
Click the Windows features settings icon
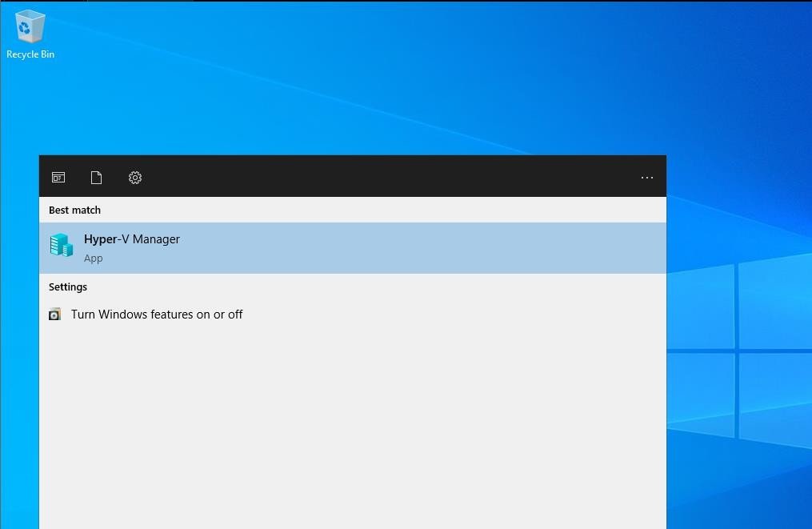coord(54,314)
